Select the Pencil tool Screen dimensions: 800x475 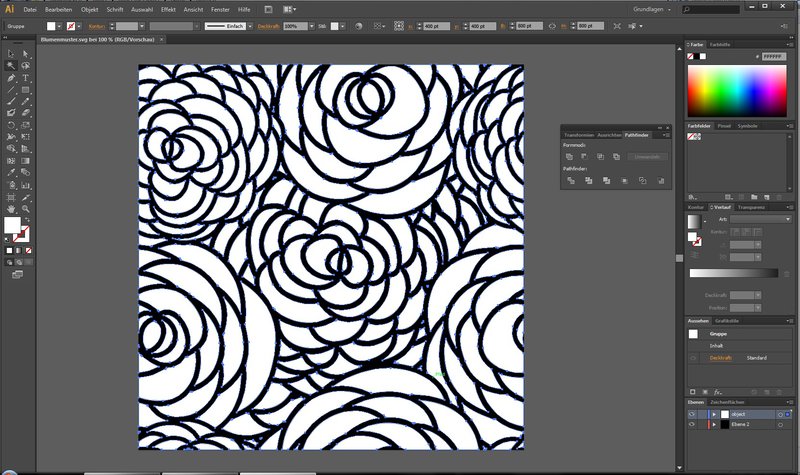[26, 102]
